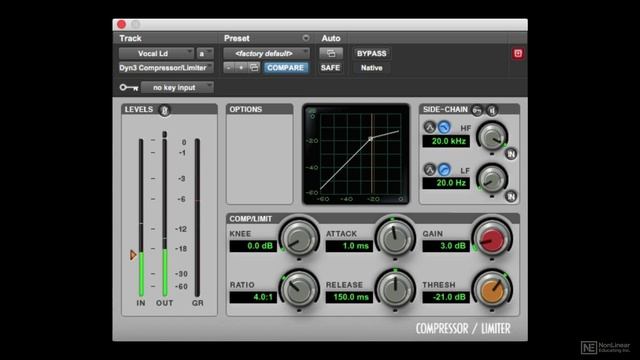640x360 pixels.
Task: Select LF band-pass filter shape
Action: [429, 169]
